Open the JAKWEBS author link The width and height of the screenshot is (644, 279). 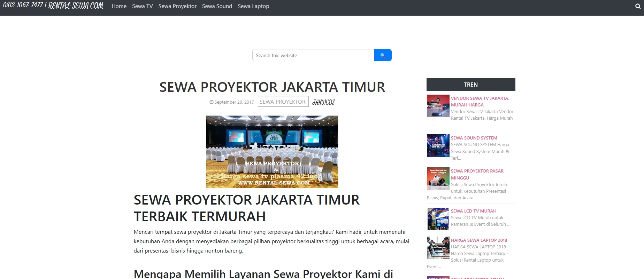point(323,102)
